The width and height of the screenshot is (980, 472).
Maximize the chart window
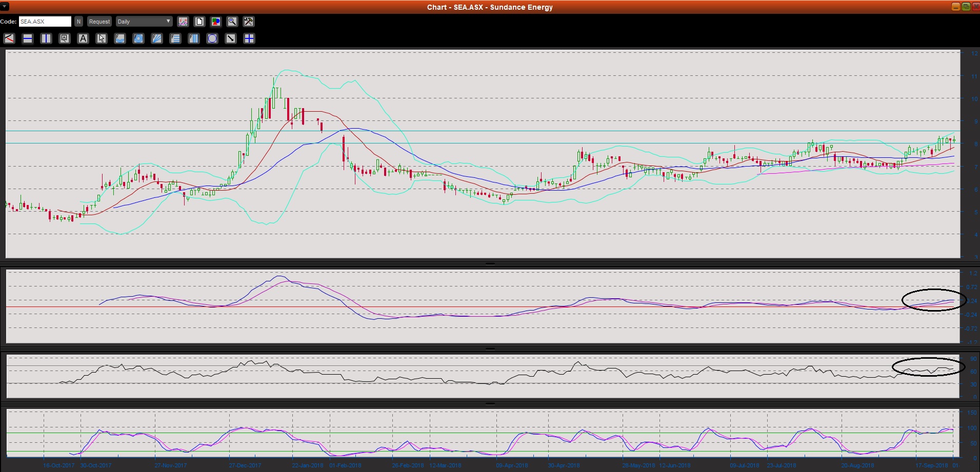(x=965, y=7)
